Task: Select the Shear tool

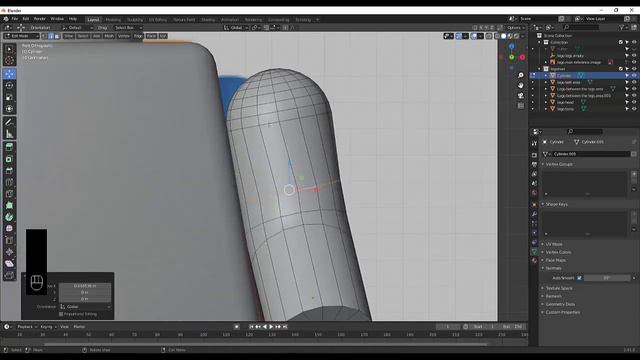Action: pyautogui.click(x=9, y=264)
